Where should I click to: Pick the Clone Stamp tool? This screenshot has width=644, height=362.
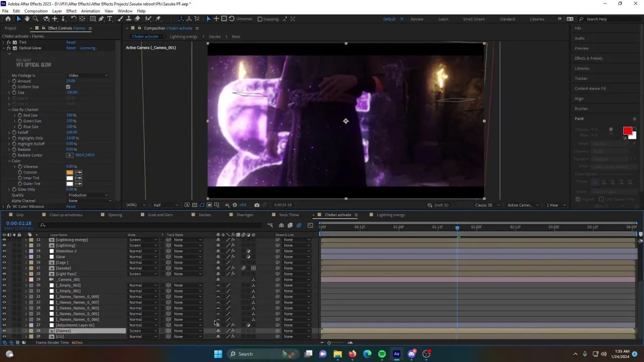coord(129,19)
